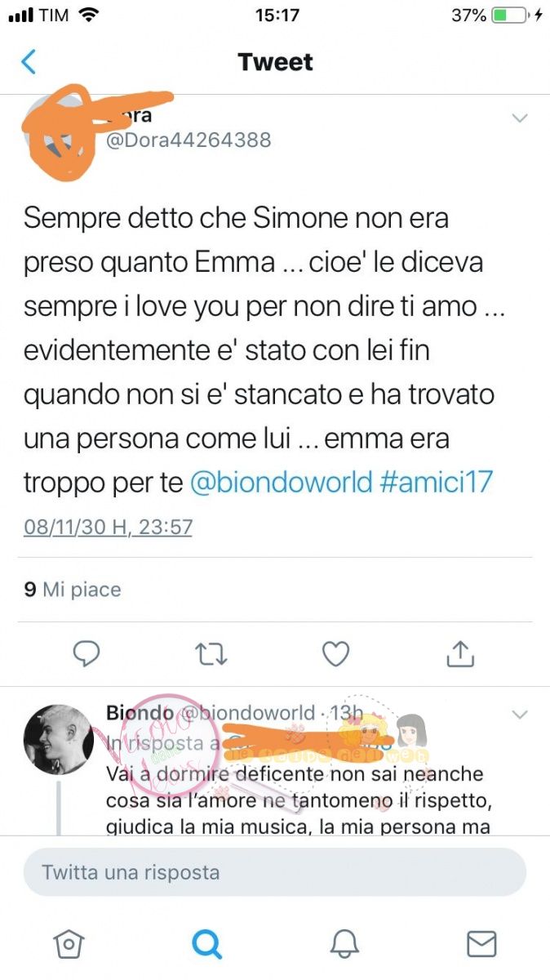Expand the Biondo reply options chevron
The height and width of the screenshot is (980, 550).
(x=520, y=715)
